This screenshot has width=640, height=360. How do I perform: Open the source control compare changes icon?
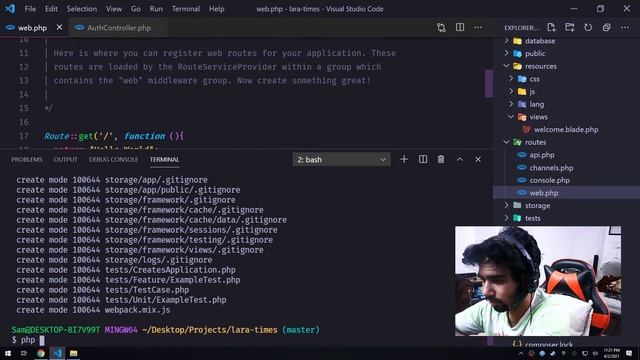pos(441,27)
